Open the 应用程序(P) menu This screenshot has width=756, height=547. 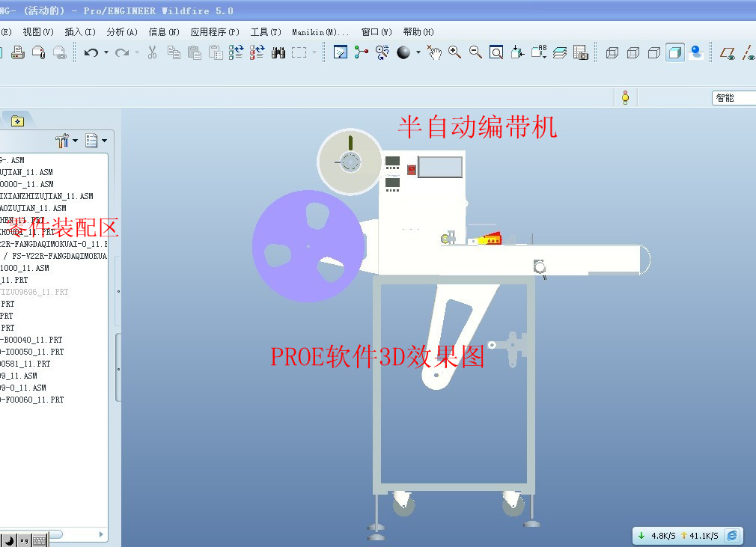tap(215, 32)
